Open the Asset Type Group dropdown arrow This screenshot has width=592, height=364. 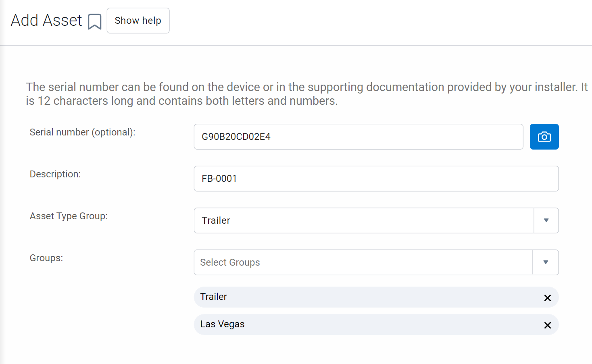pyautogui.click(x=546, y=220)
